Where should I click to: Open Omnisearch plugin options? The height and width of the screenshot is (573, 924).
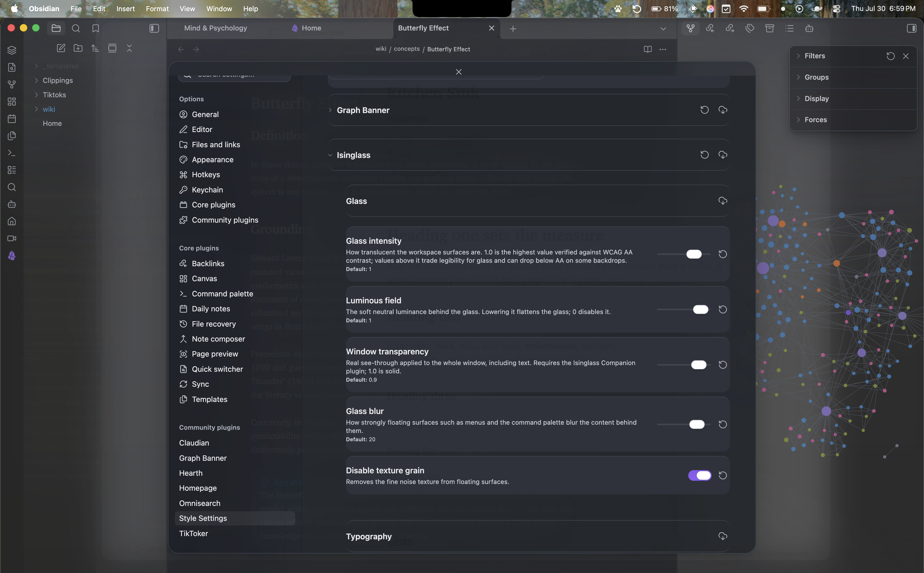(x=200, y=503)
